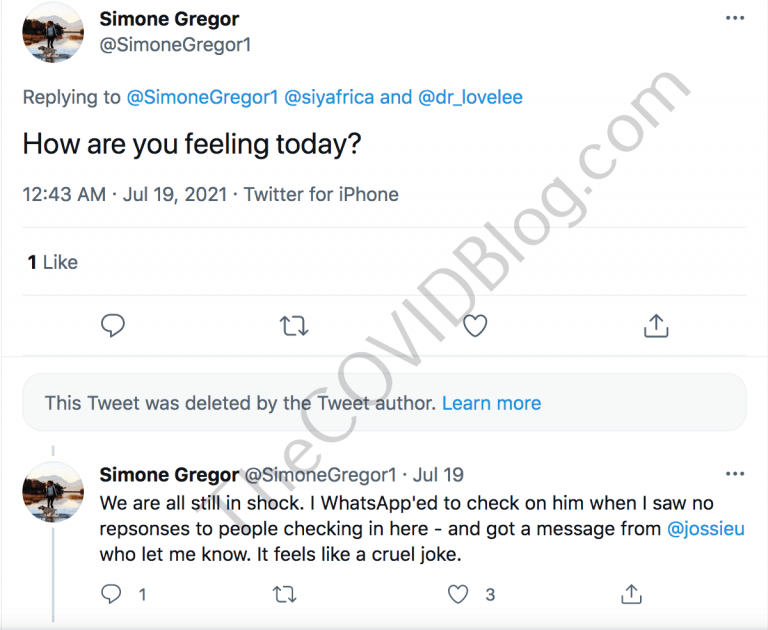View who liked via '1 Like'
This screenshot has width=768, height=630.
coord(52,262)
